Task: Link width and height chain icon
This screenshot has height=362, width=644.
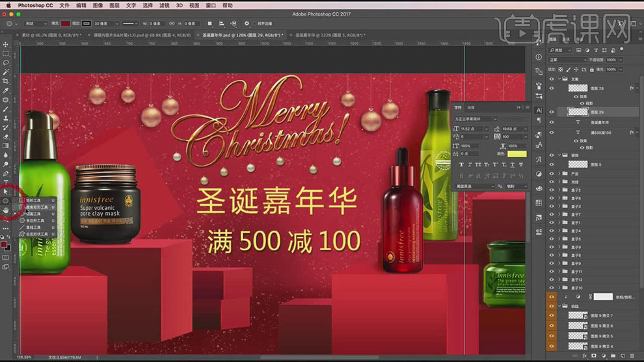Action: (172, 24)
